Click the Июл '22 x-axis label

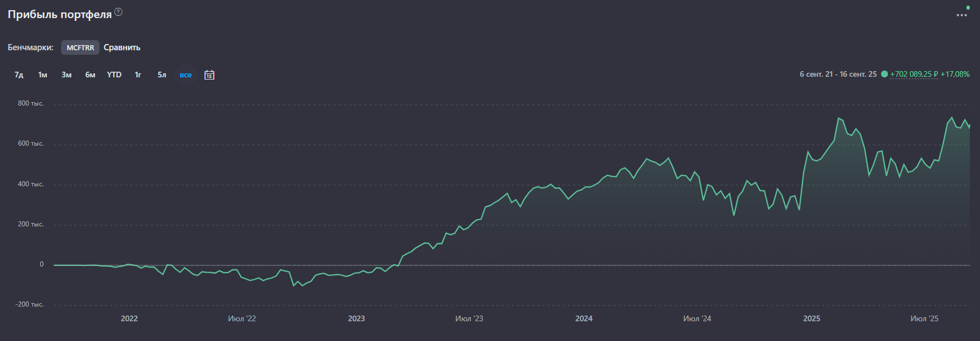[x=242, y=318]
